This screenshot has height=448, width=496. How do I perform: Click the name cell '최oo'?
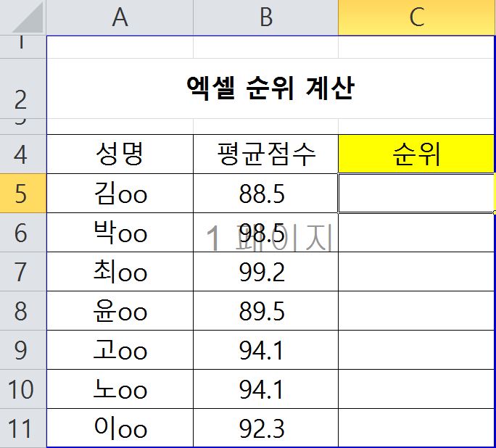coord(120,272)
